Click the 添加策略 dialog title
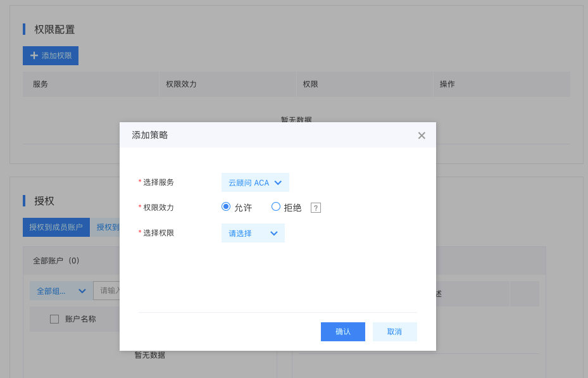 point(150,135)
